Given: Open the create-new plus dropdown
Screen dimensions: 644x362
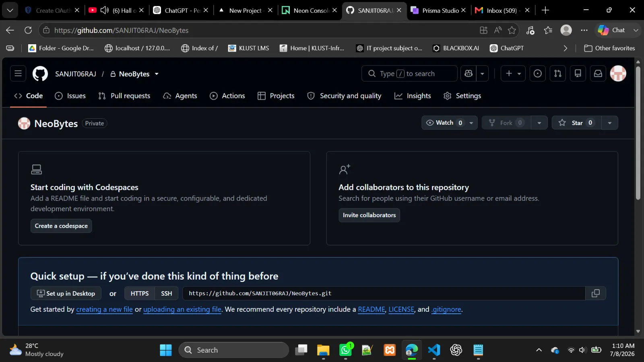Looking at the screenshot, I should point(513,74).
